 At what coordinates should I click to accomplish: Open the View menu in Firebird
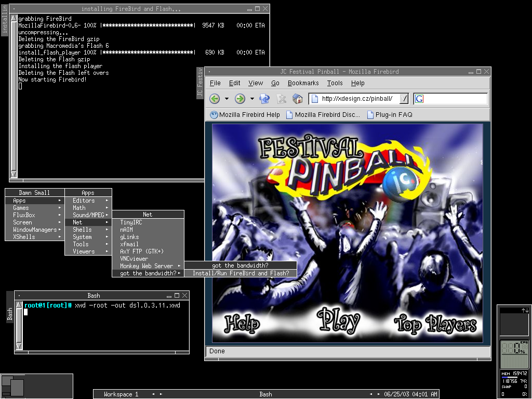(256, 83)
